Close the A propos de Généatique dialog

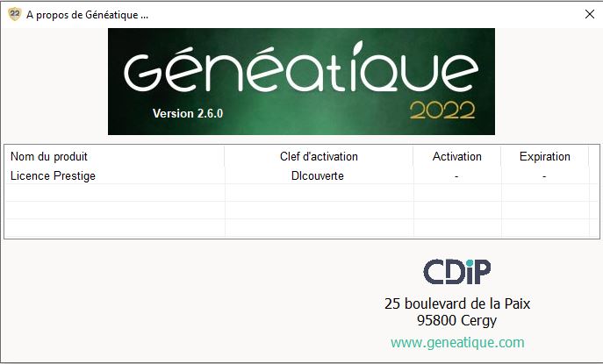[x=590, y=15]
